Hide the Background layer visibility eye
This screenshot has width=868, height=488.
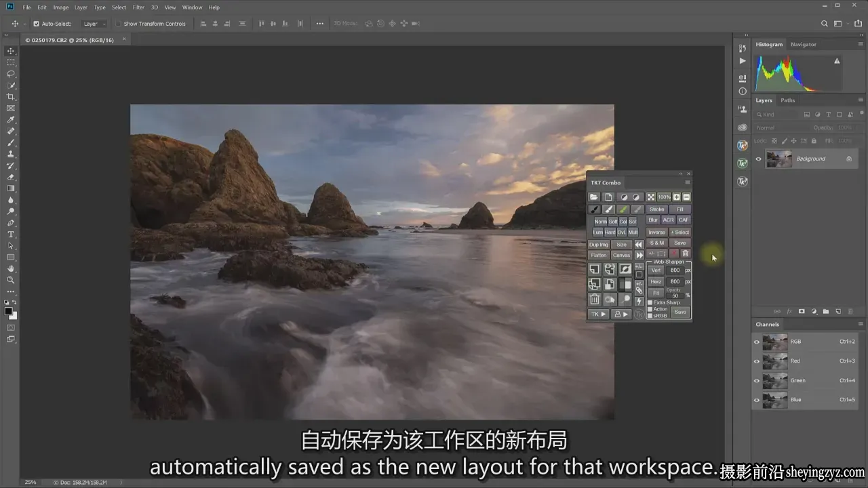758,159
